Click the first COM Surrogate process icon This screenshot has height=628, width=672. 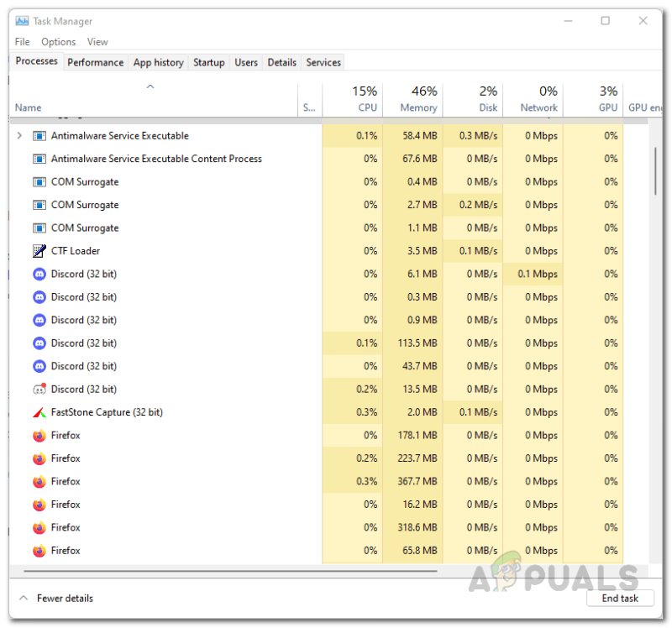click(39, 182)
